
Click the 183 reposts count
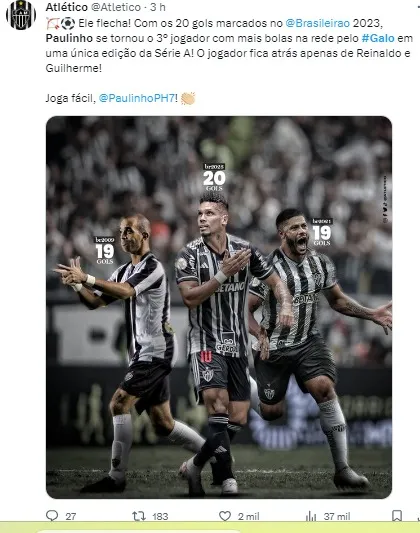[x=160, y=516]
